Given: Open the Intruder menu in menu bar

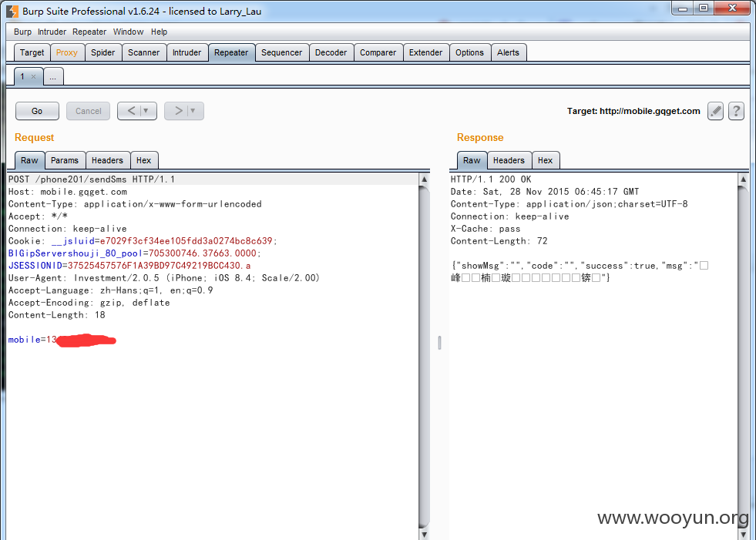Looking at the screenshot, I should [52, 32].
